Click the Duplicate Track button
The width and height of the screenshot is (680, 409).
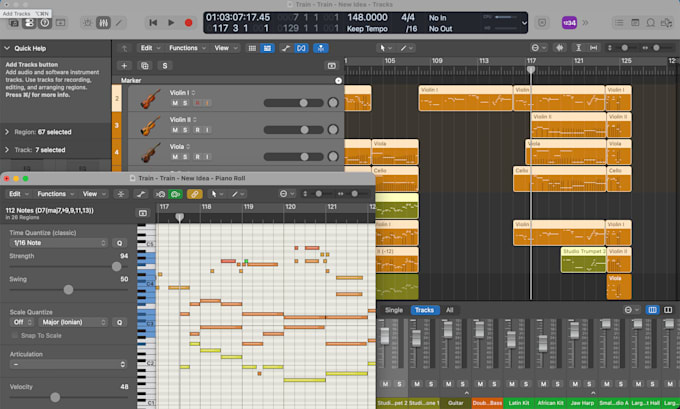pyautogui.click(x=144, y=65)
